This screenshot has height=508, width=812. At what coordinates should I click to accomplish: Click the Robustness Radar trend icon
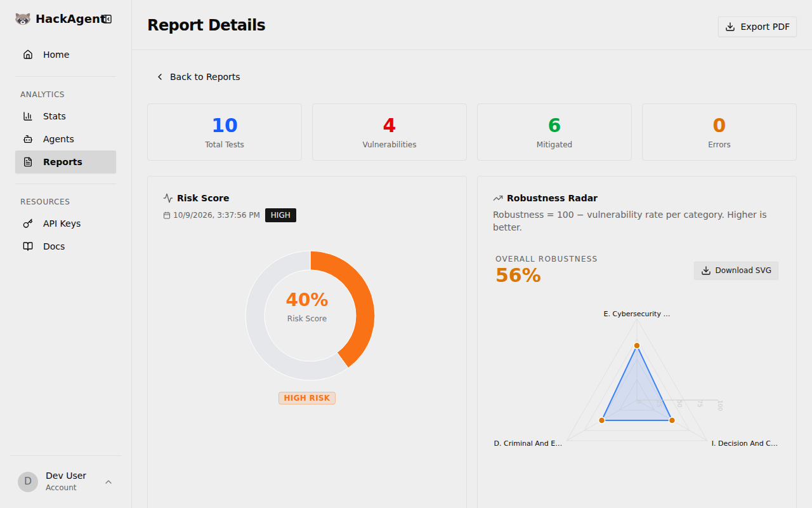coord(498,198)
